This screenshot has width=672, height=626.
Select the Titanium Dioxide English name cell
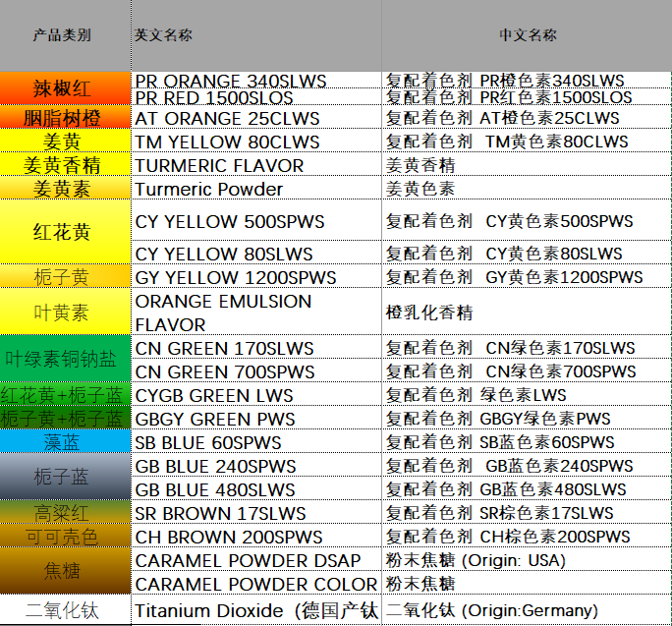click(x=256, y=609)
